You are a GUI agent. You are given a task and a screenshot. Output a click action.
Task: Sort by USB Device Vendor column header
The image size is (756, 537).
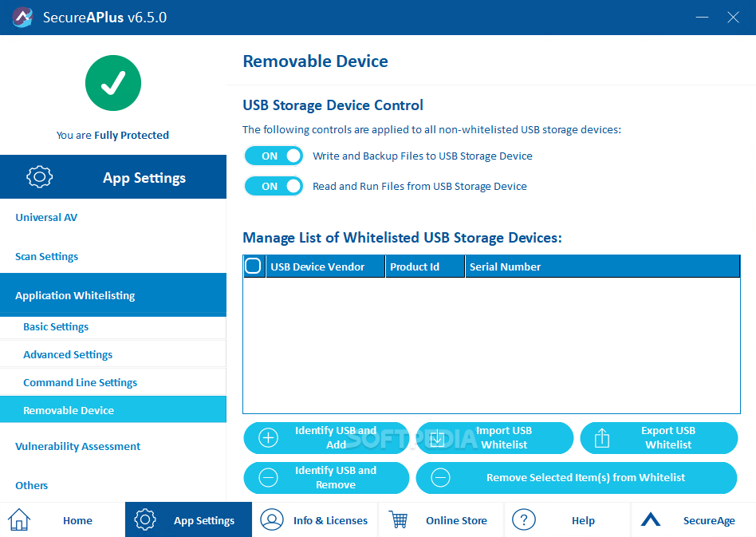(x=325, y=267)
